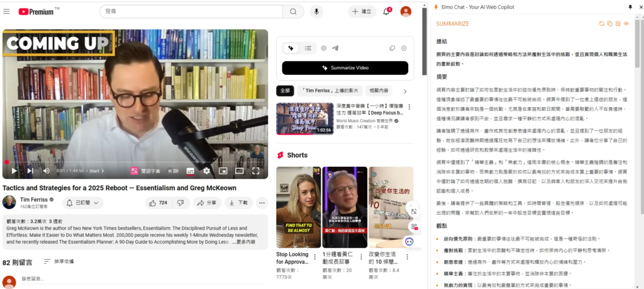Select the 「Tim Ferriss」上傳的影片 chip

330,91
